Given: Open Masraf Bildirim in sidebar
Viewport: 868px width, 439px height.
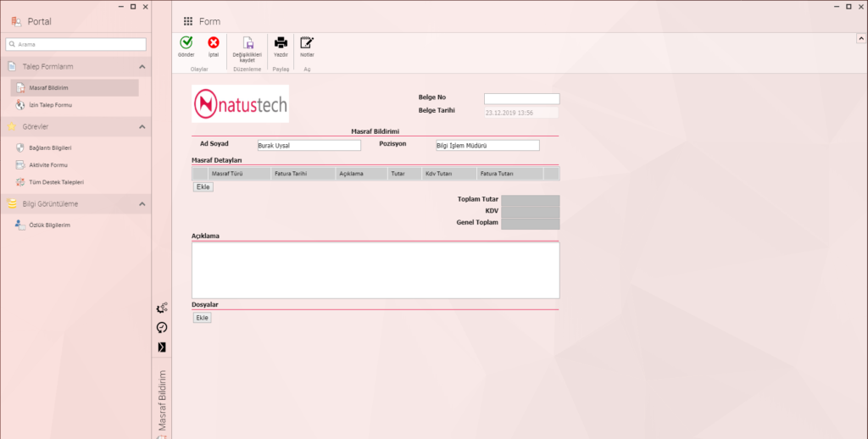Looking at the screenshot, I should pyautogui.click(x=75, y=87).
